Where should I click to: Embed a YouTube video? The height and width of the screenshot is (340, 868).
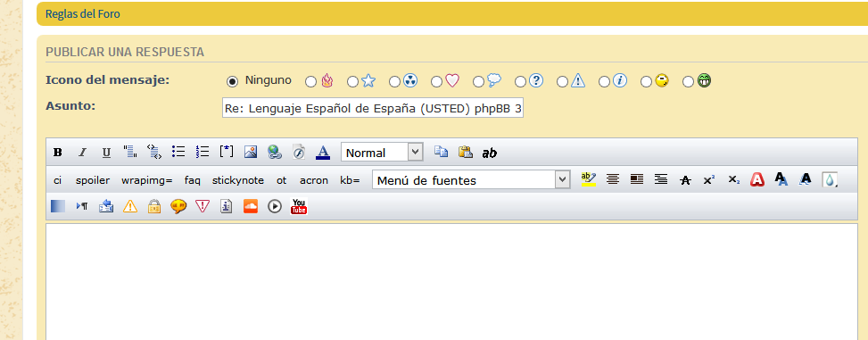[x=299, y=206]
